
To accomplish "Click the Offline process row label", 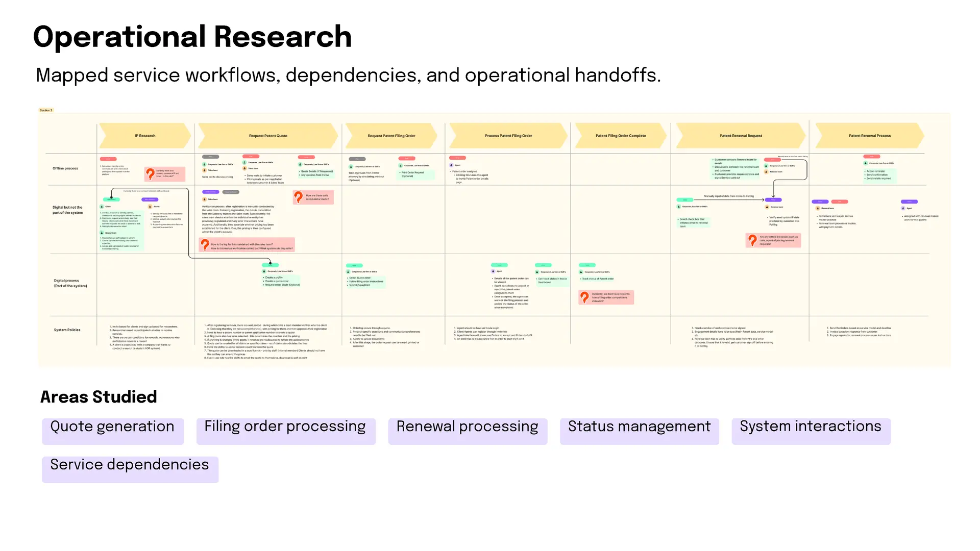I will point(65,168).
